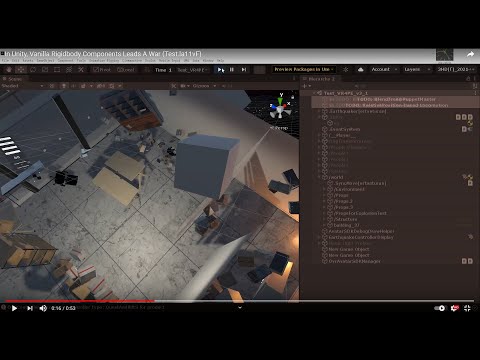This screenshot has width=480, height=360.
Task: Open the editor layout dropdown
Action: pos(456,69)
